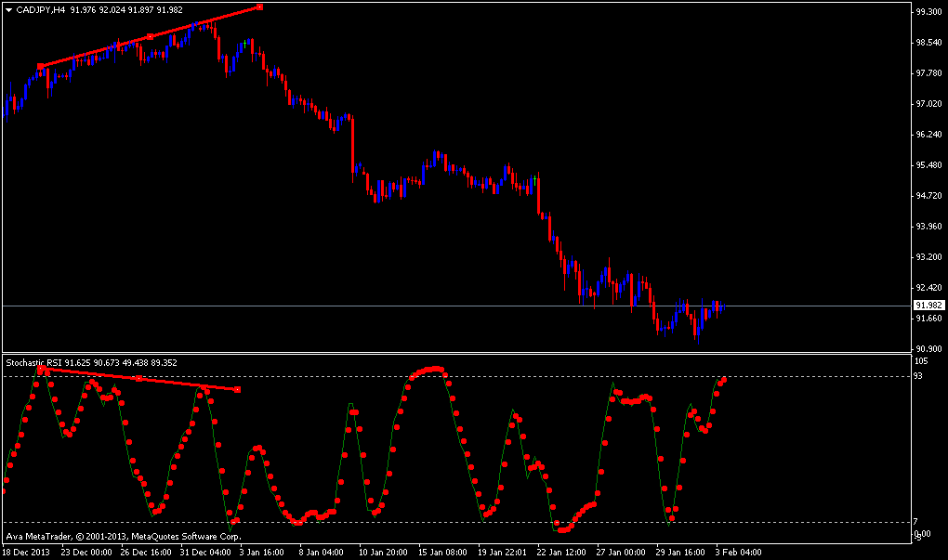Click the 23 Dec 00:00 time label
Image resolution: width=948 pixels, height=560 pixels.
tap(86, 553)
